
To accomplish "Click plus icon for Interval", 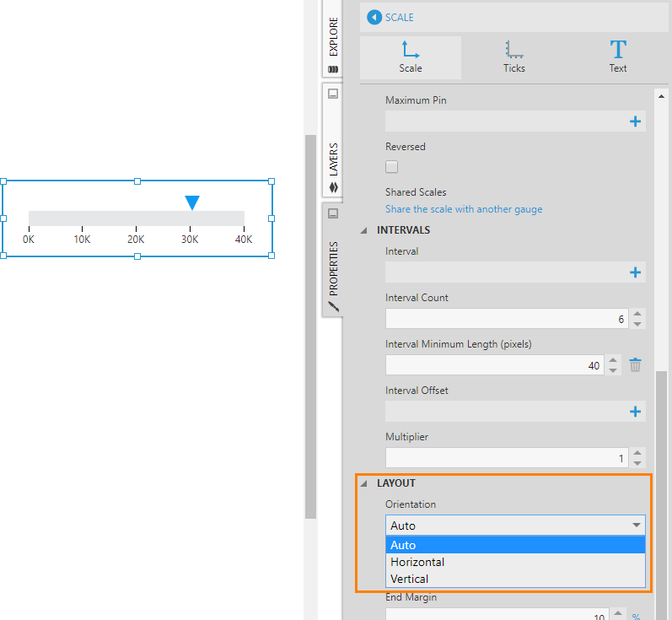I will 635,272.
